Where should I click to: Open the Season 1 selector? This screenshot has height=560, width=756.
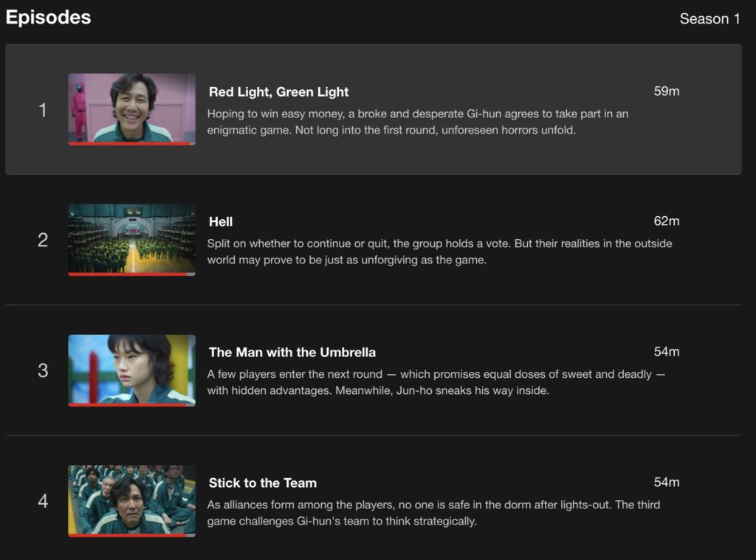709,18
